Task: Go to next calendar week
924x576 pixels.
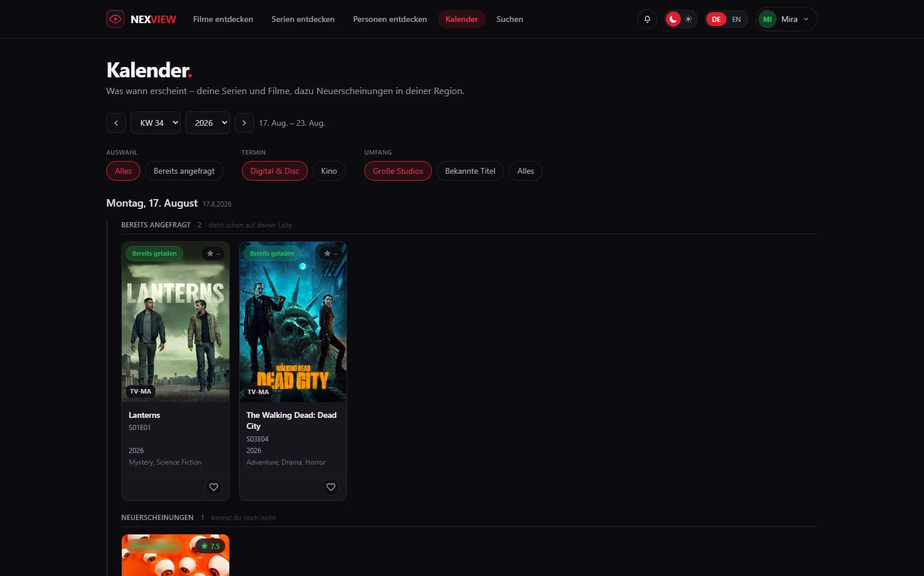Action: click(244, 123)
